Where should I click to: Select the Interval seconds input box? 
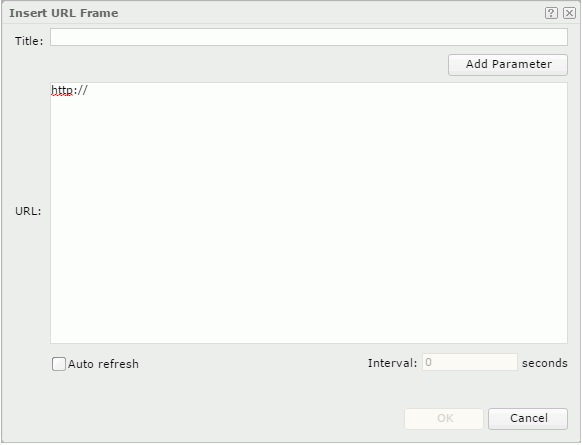[x=470, y=362]
